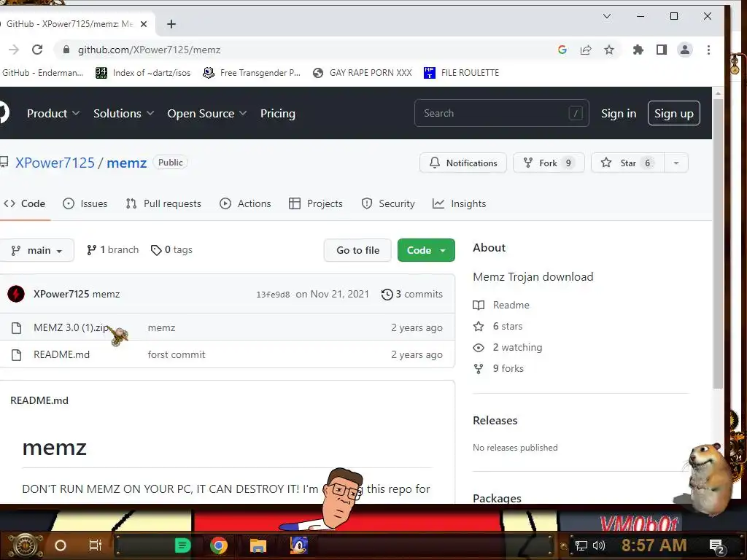The image size is (747, 560).
Task: Toggle the browser side panel icon
Action: [661, 50]
